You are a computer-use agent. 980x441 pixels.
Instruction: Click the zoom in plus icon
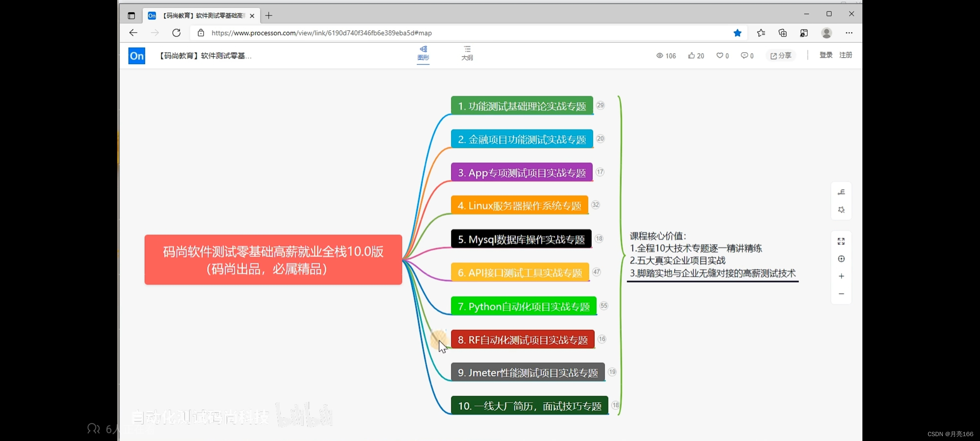click(841, 276)
